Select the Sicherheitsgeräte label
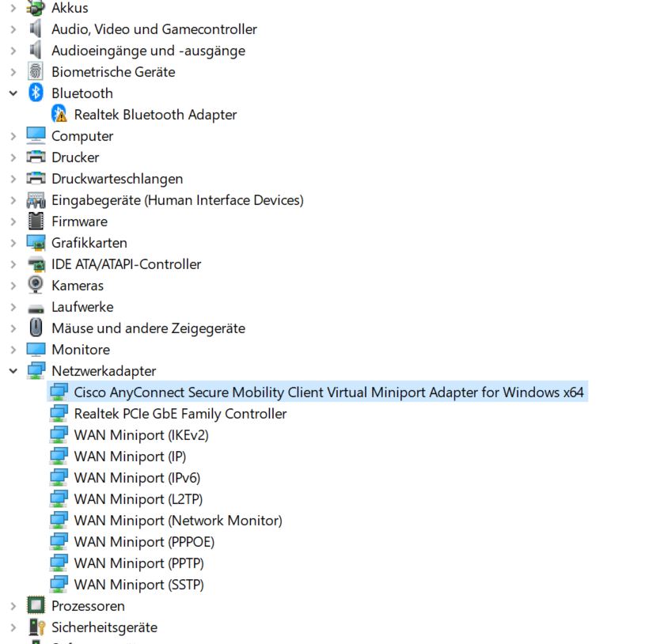Image resolution: width=645 pixels, height=644 pixels. pos(104,627)
